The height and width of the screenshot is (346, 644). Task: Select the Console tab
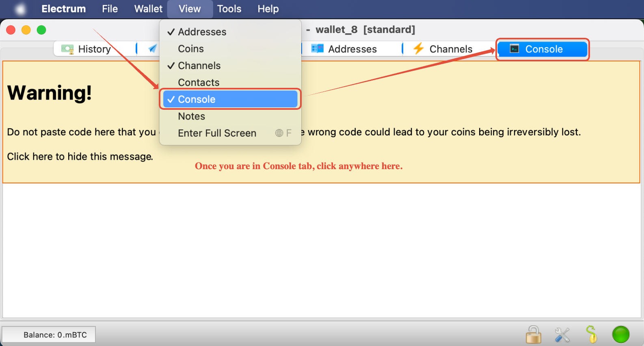pyautogui.click(x=542, y=49)
